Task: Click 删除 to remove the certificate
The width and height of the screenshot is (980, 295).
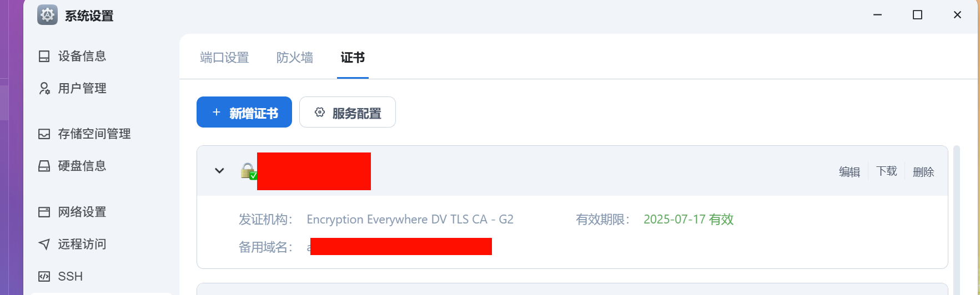Action: coord(923,172)
